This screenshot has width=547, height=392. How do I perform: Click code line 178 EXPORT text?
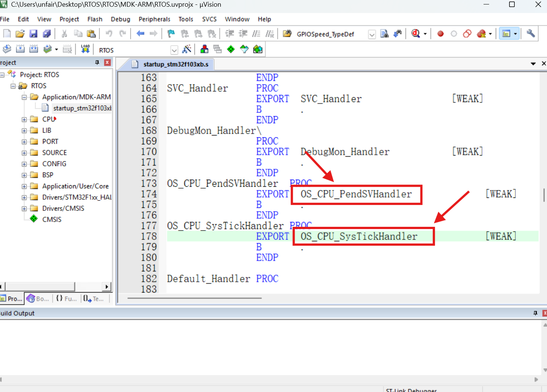[272, 236]
